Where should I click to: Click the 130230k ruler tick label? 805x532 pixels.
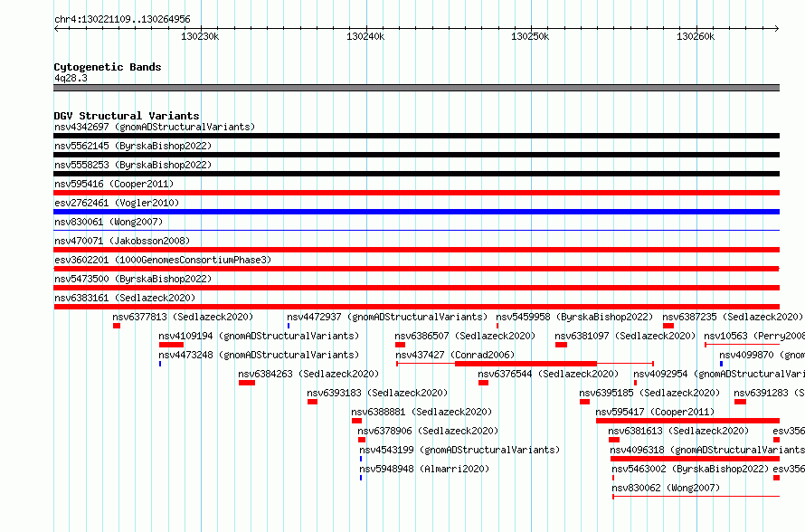click(200, 36)
